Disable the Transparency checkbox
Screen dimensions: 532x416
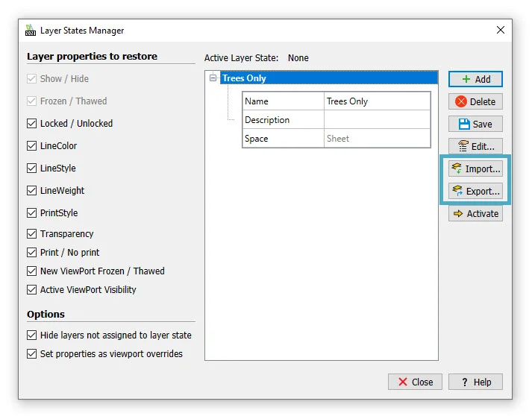tap(31, 234)
